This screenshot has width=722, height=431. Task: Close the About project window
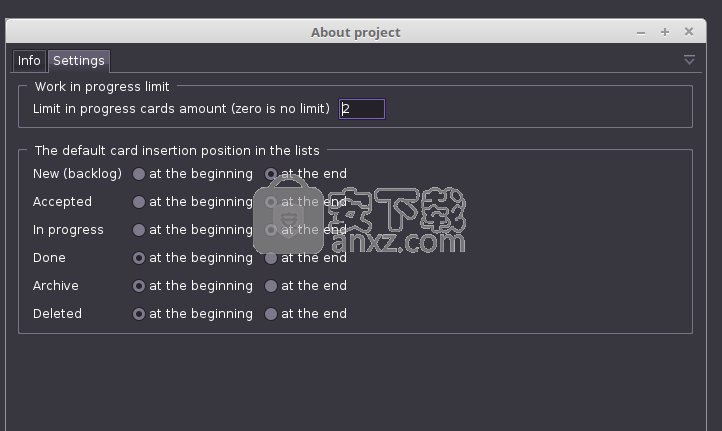pyautogui.click(x=689, y=31)
